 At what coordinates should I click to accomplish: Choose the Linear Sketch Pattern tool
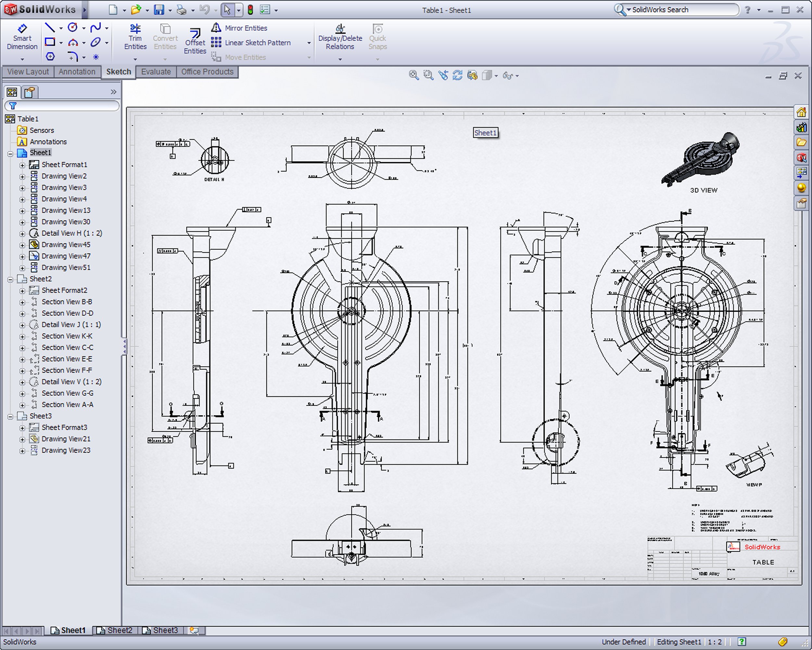pyautogui.click(x=258, y=43)
